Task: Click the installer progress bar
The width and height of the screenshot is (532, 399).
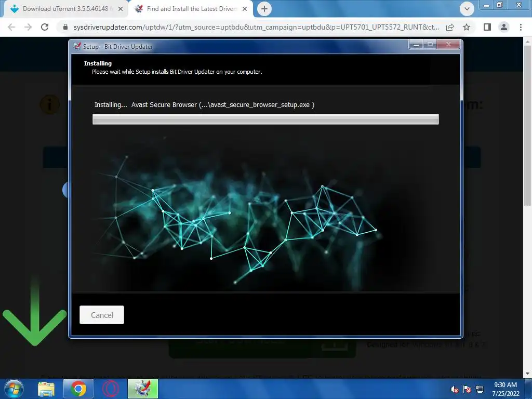Action: click(x=265, y=119)
